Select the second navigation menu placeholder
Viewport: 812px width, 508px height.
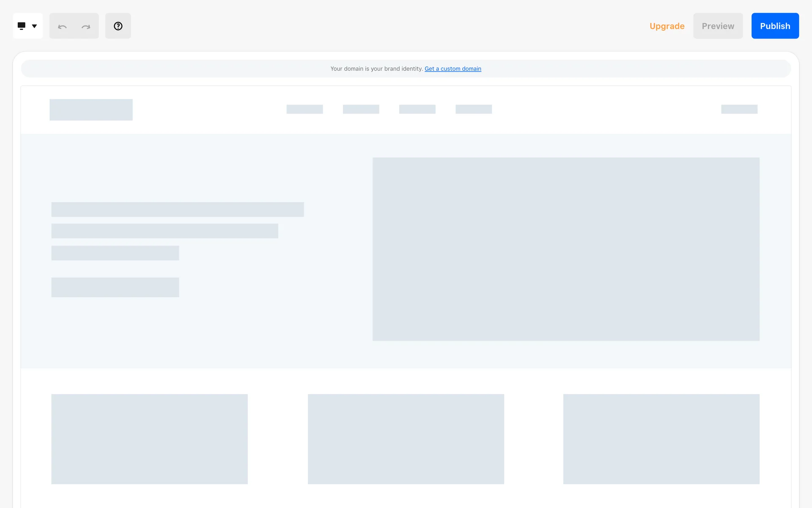(x=361, y=109)
